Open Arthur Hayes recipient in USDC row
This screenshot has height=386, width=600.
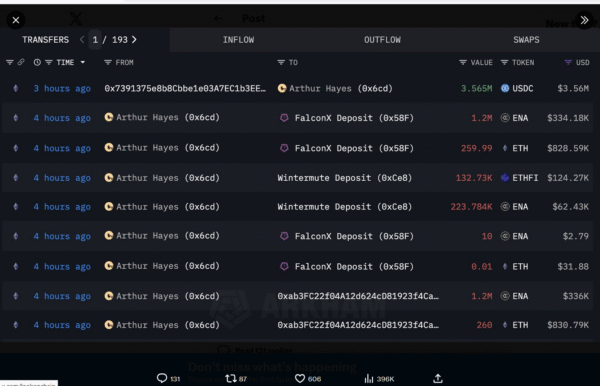[341, 89]
